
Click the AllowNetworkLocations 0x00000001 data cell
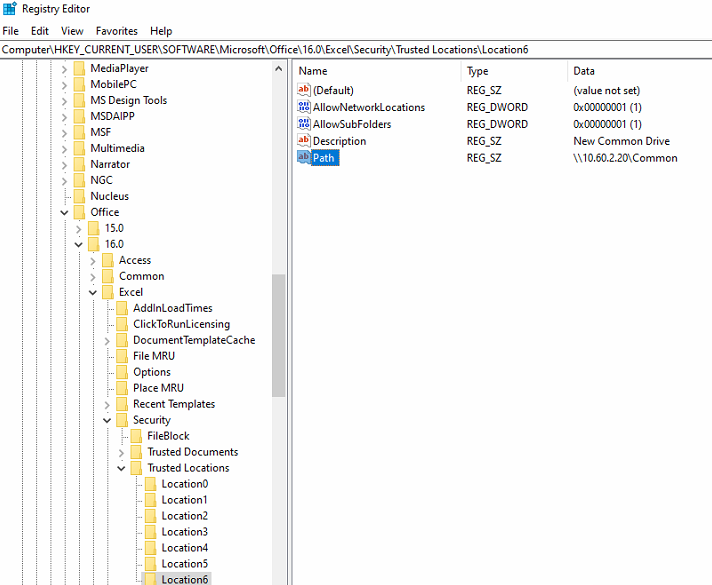pos(607,107)
